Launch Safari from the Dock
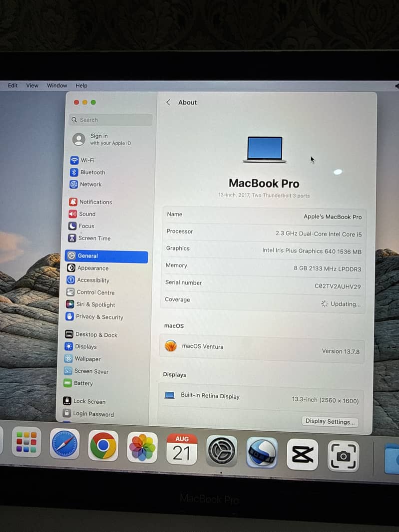This screenshot has width=399, height=532. tap(64, 444)
